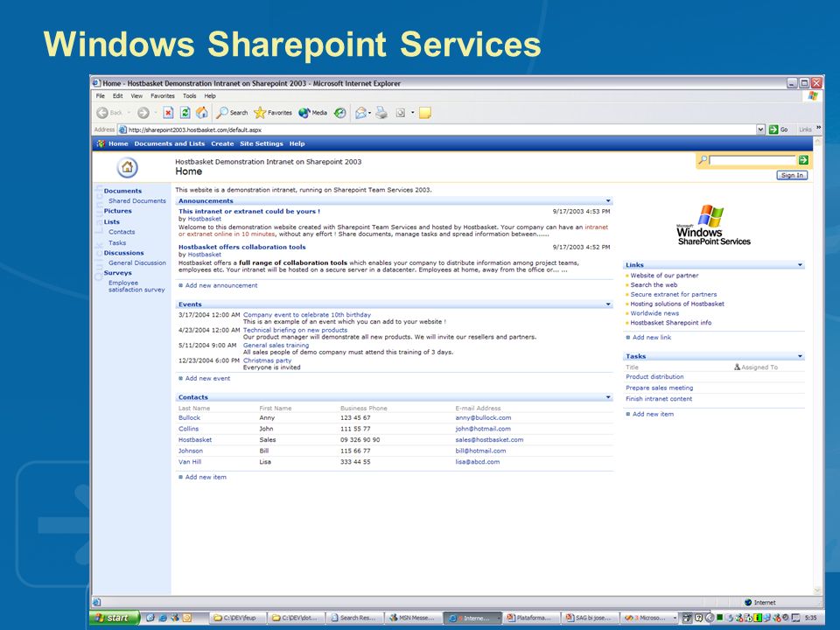Open the address bar dropdown arrow

[760, 129]
